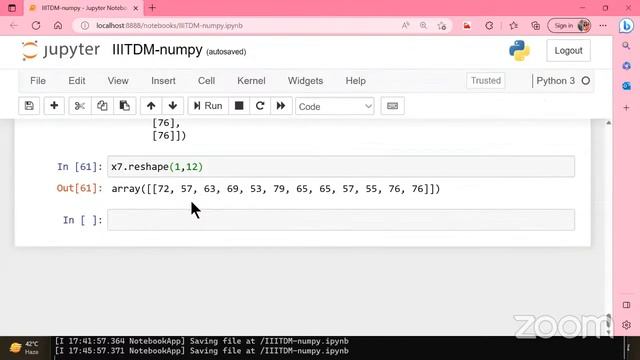Image resolution: width=640 pixels, height=360 pixels.
Task: Open the Help menu
Action: [x=356, y=81]
